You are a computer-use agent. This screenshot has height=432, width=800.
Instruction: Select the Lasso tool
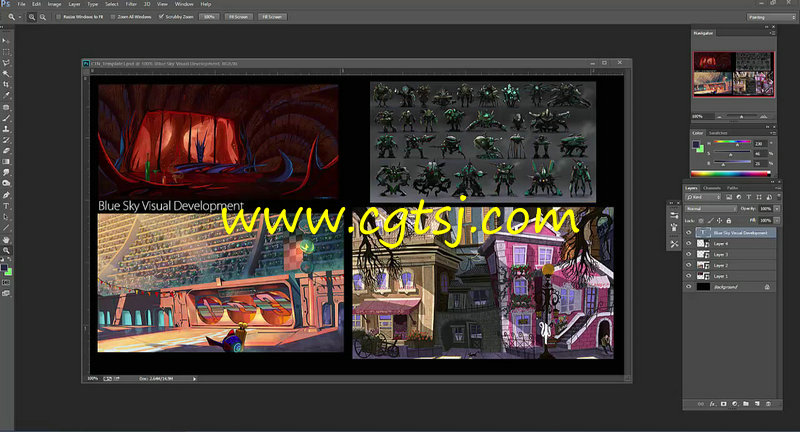pyautogui.click(x=6, y=63)
